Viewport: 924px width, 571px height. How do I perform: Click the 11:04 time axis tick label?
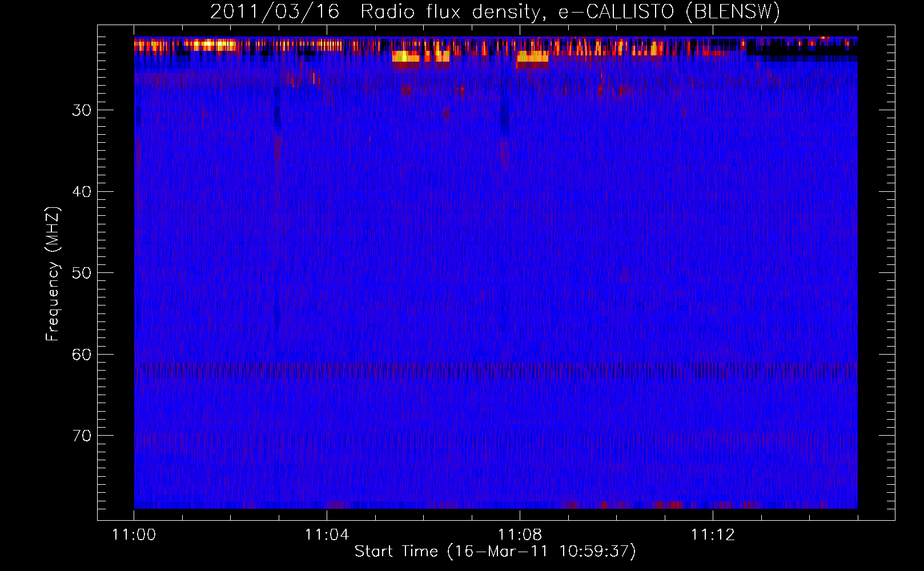[327, 535]
